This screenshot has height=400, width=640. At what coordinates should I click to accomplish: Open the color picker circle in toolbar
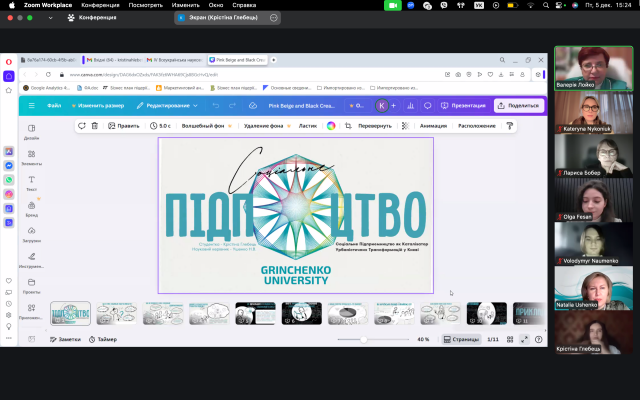(x=331, y=126)
